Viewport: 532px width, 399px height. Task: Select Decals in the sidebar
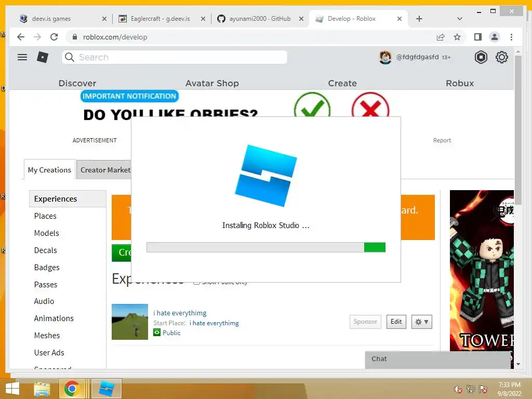(x=46, y=250)
